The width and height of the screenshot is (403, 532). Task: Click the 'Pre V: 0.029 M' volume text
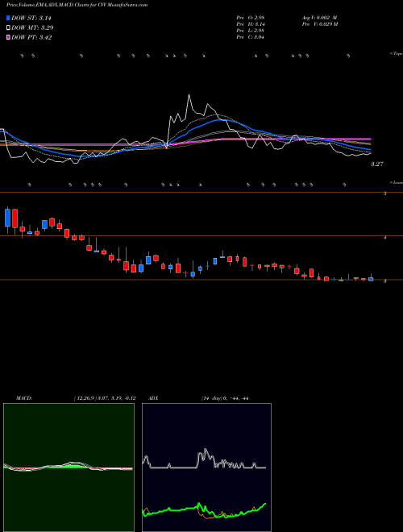pyautogui.click(x=320, y=23)
